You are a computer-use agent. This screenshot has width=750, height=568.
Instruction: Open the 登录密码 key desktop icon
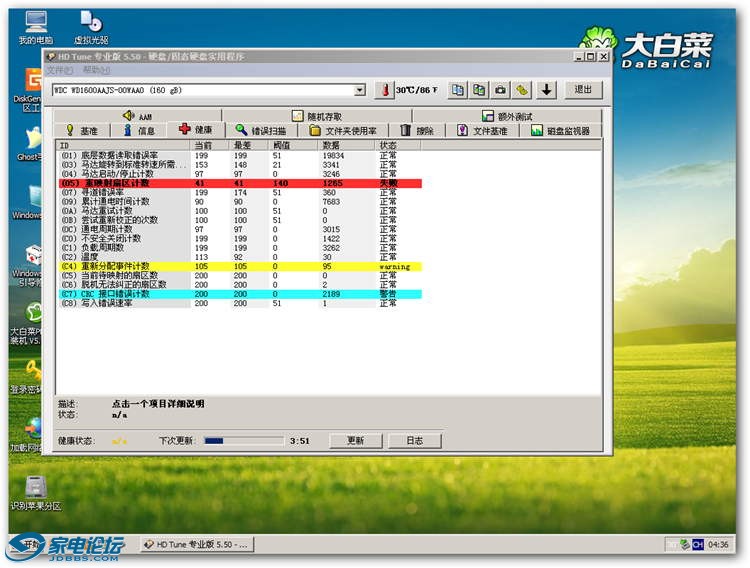pos(27,377)
